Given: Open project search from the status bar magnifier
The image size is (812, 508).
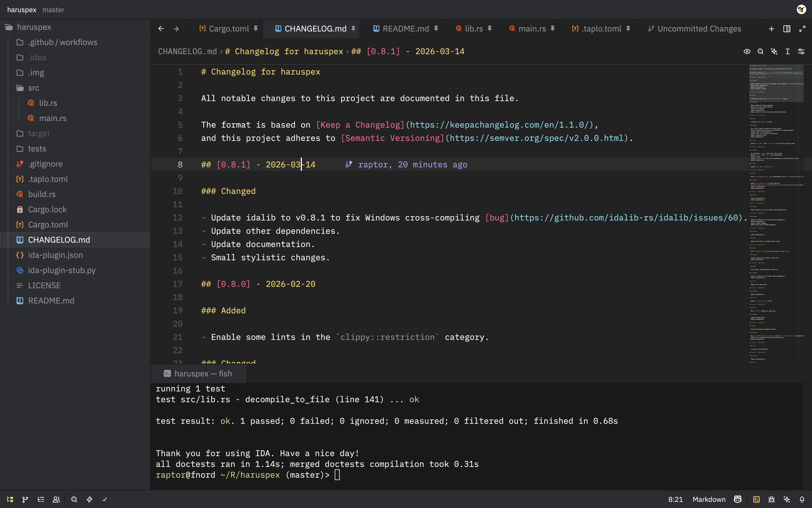Looking at the screenshot, I should (74, 500).
